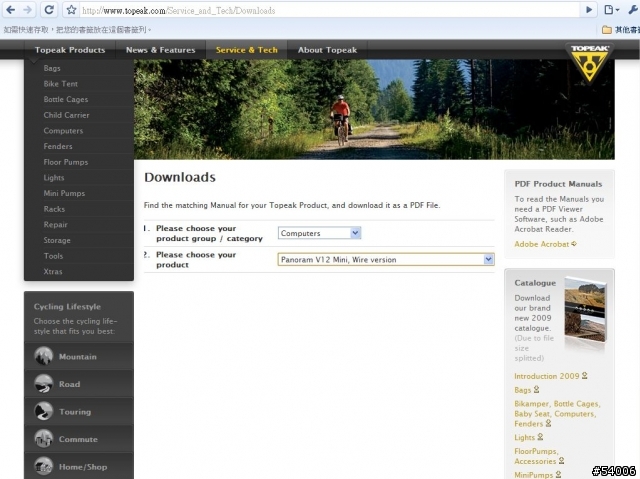
Task: Open the Service & Tech menu
Action: (247, 50)
